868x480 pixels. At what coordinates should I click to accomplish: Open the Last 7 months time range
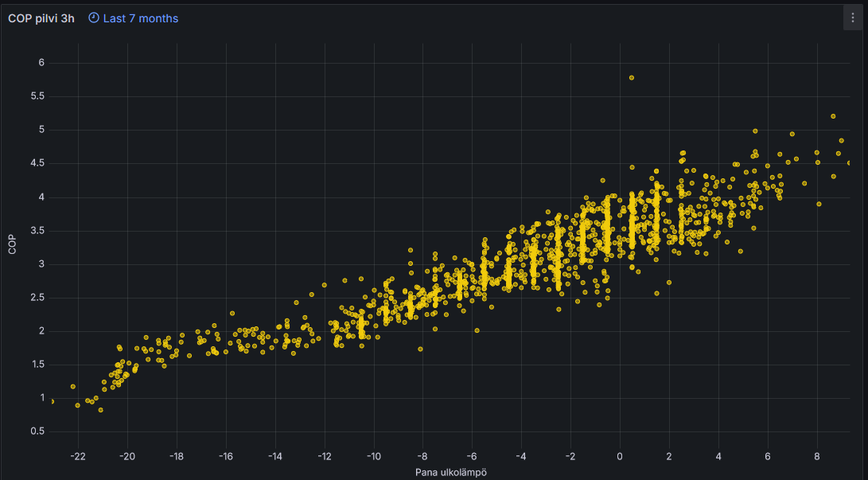[140, 18]
